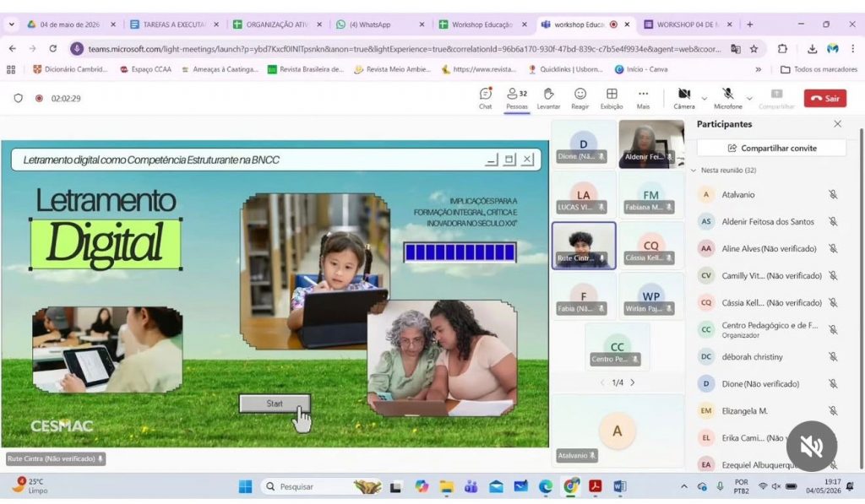The height and width of the screenshot is (504, 865).
Task: Open the Pessoas participants tab
Action: click(x=517, y=98)
